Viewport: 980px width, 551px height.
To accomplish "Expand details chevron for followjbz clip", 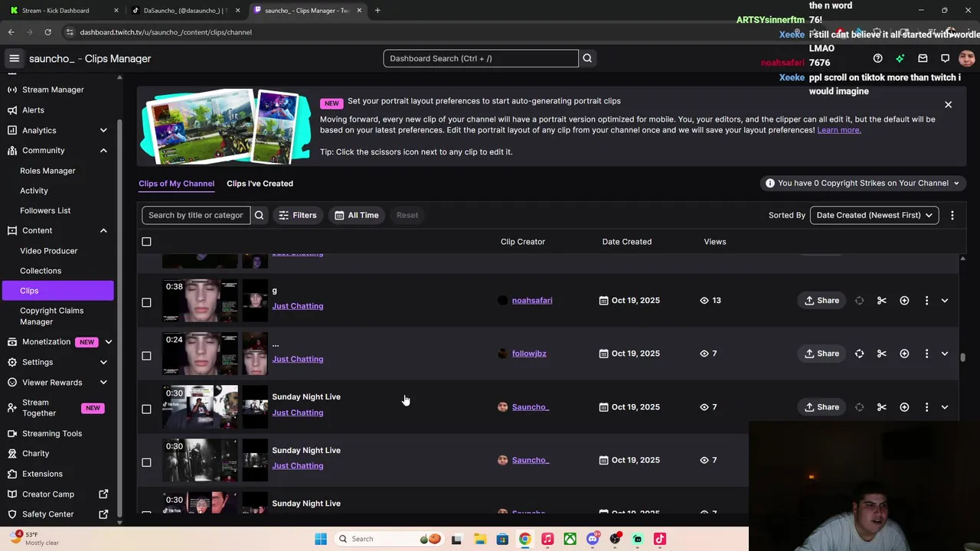I will click(x=944, y=354).
